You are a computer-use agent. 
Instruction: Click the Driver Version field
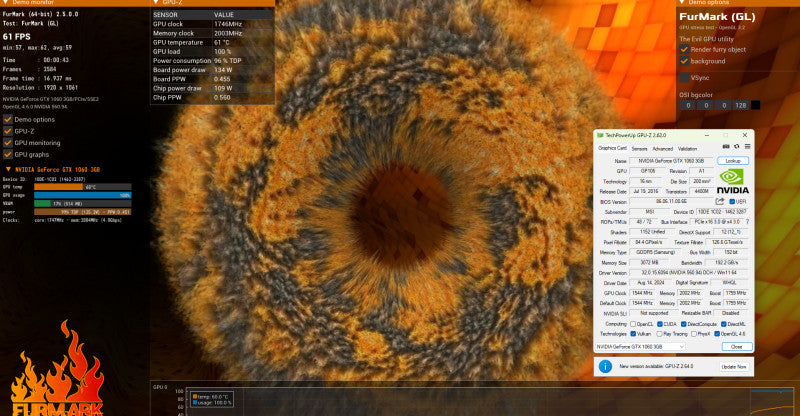coord(689,273)
